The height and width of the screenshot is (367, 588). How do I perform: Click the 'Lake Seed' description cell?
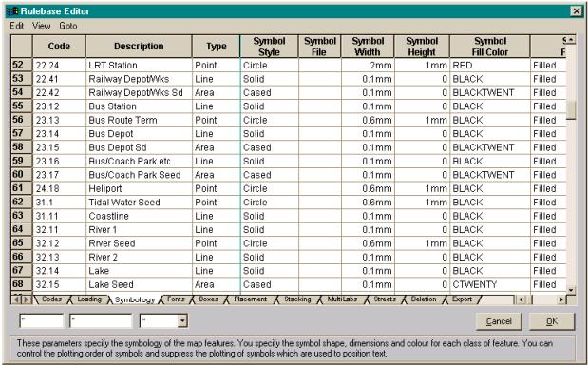coord(139,284)
